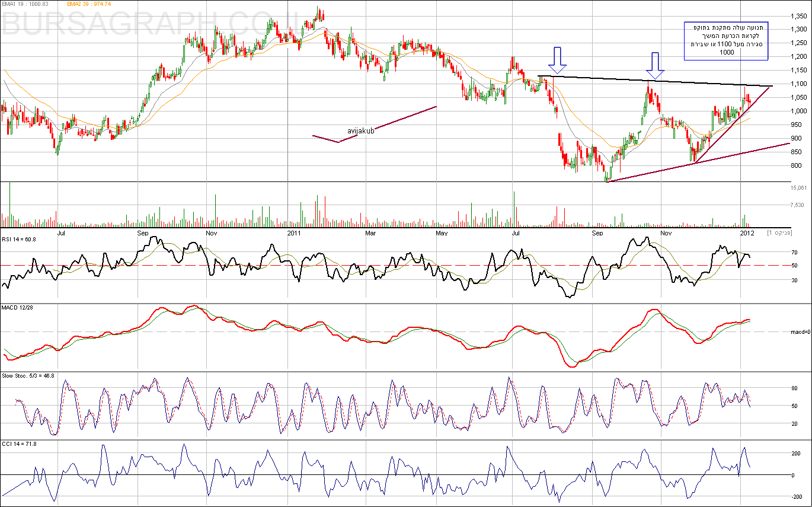Select the 2012 label on the time axis

click(746, 233)
